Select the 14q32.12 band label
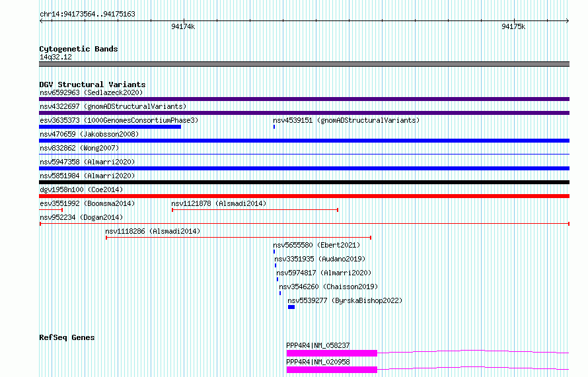The image size is (588, 377). [55, 57]
